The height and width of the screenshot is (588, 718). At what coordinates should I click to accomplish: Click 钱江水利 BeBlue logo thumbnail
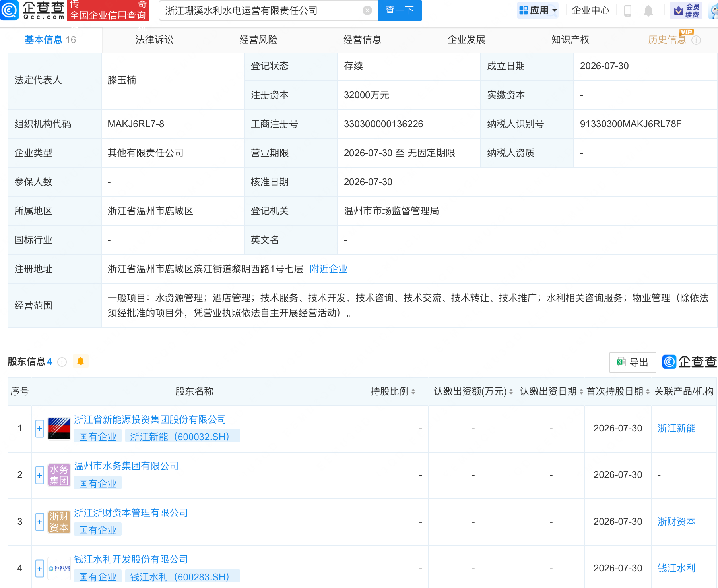click(59, 569)
